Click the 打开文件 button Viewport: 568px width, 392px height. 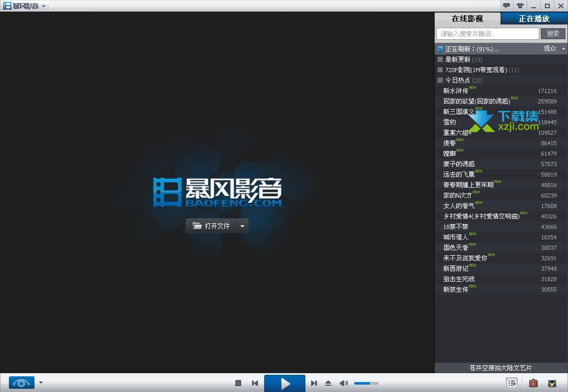(x=211, y=226)
